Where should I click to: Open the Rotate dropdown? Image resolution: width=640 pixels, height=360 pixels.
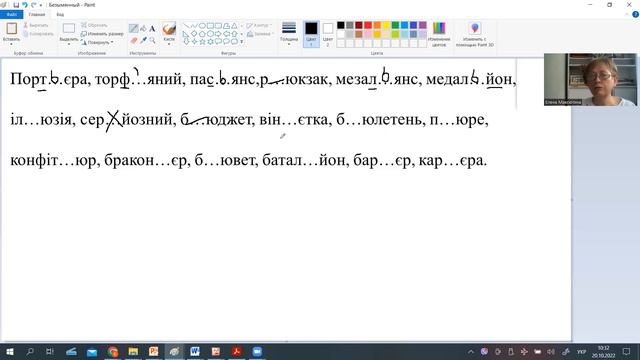tap(97, 42)
